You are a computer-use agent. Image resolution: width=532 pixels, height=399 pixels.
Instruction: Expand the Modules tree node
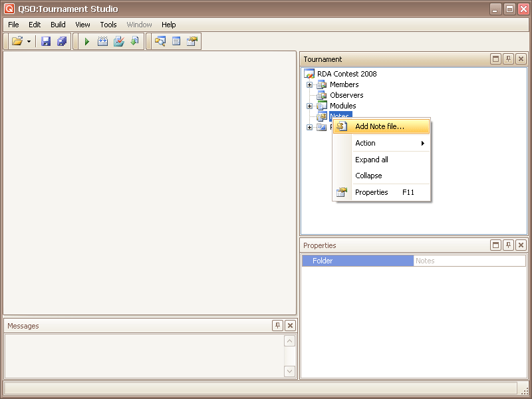309,106
